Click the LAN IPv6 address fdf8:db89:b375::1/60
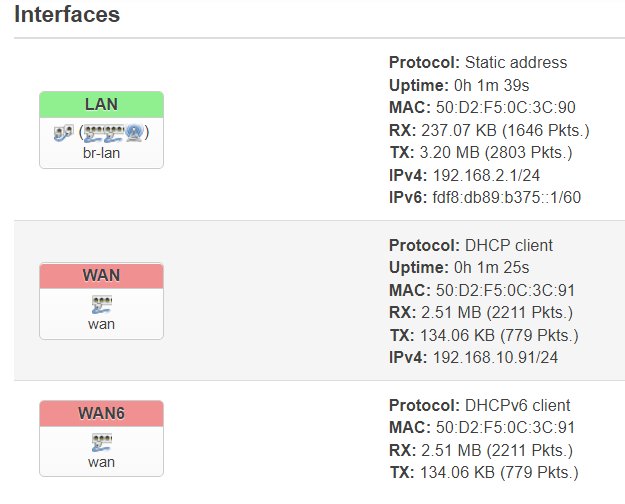Viewport: 625px width, 504px height. click(507, 197)
